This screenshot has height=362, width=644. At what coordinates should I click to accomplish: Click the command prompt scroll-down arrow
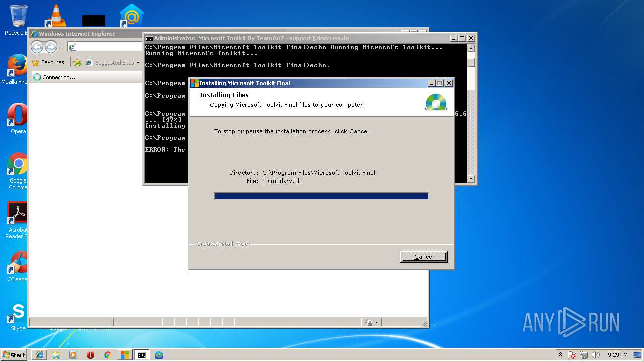click(471, 178)
